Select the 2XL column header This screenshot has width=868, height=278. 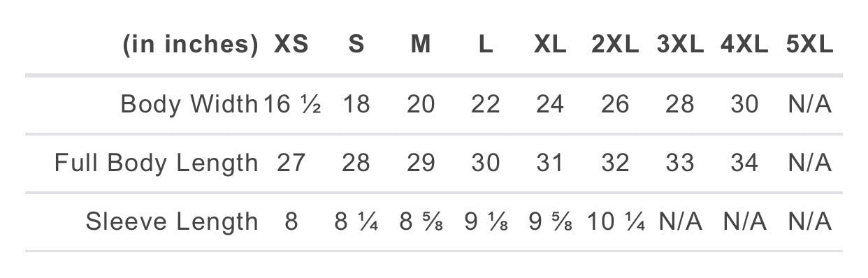pyautogui.click(x=614, y=45)
